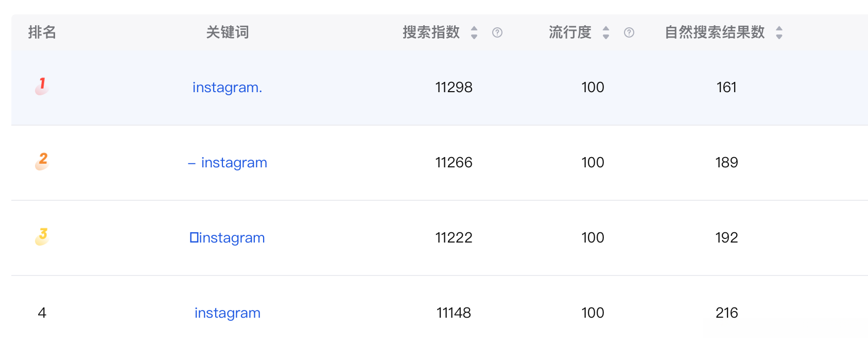This screenshot has width=868, height=345.
Task: Click the rank 1 medal badge
Action: (42, 86)
